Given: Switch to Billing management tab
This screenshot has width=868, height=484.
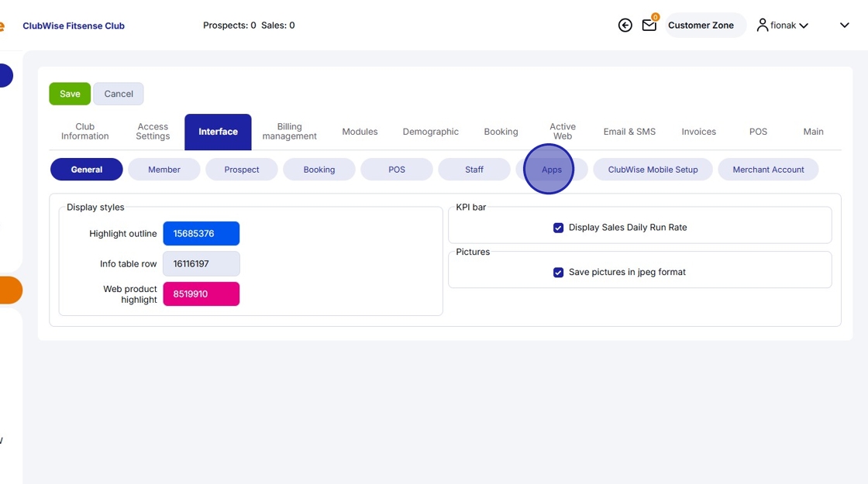Looking at the screenshot, I should (x=290, y=132).
